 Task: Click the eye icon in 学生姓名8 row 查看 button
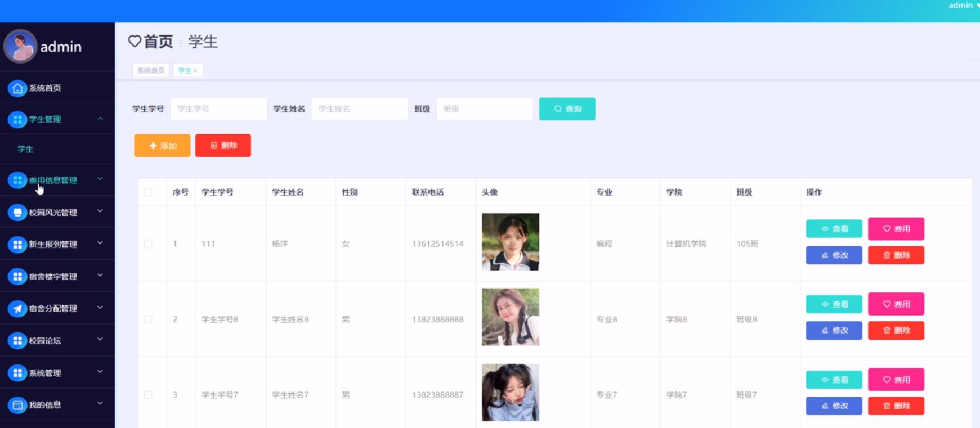[825, 304]
